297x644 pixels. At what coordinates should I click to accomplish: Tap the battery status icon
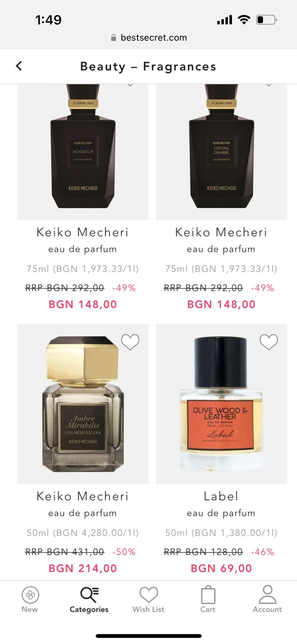click(267, 20)
